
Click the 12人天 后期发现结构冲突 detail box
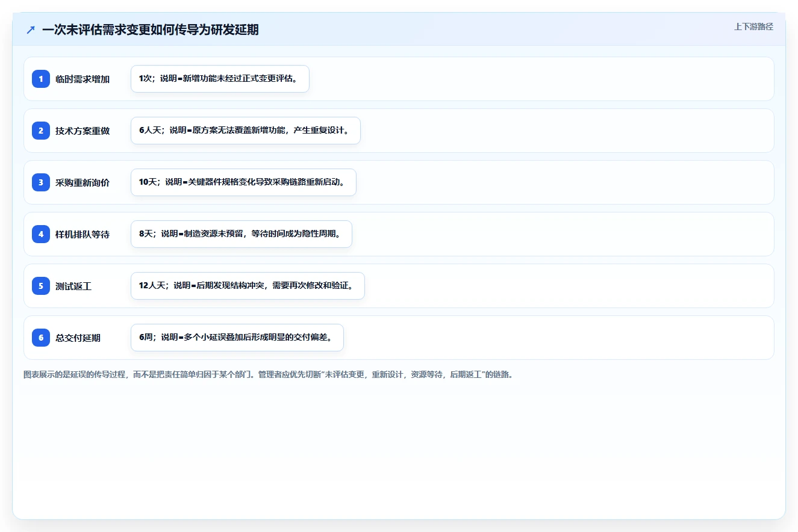coord(248,286)
